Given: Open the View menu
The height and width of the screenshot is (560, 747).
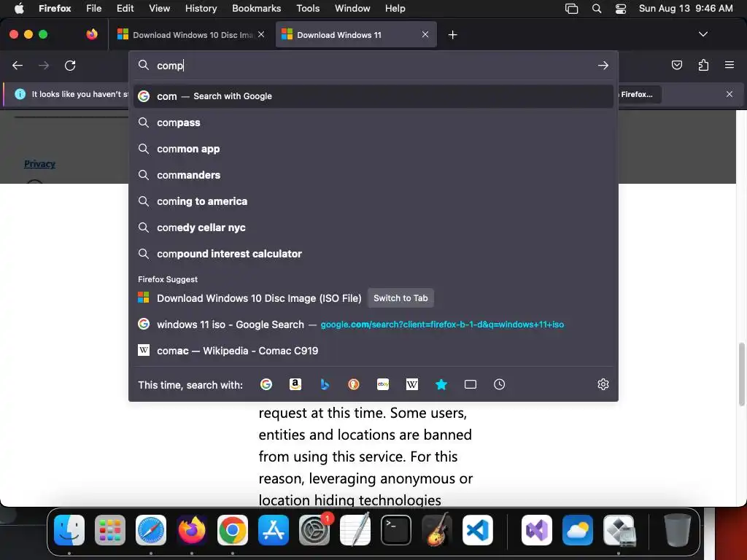Looking at the screenshot, I should point(159,8).
